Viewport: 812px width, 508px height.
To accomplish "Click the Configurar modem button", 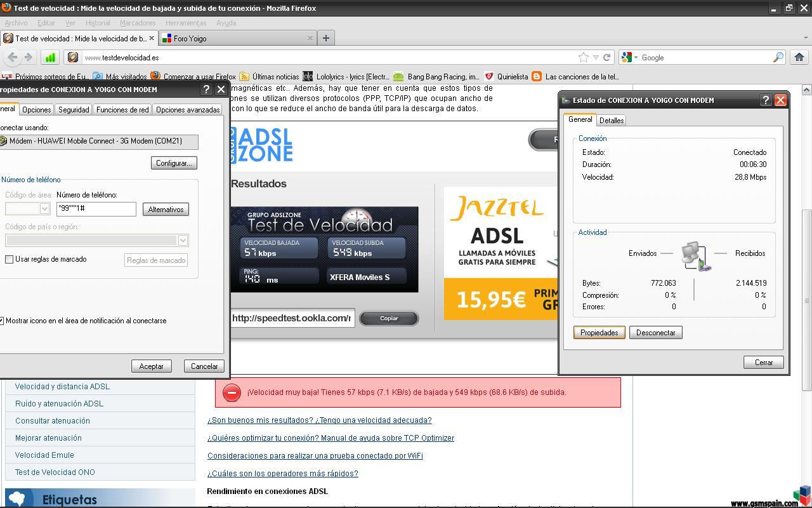I will (x=174, y=163).
